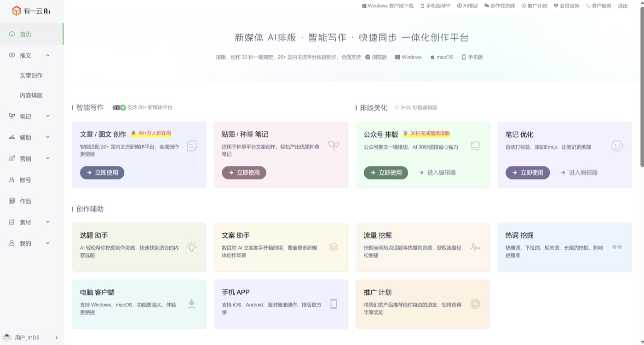Click the 30秒完成精美排版 badge
The image size is (644, 345).
(x=426, y=134)
